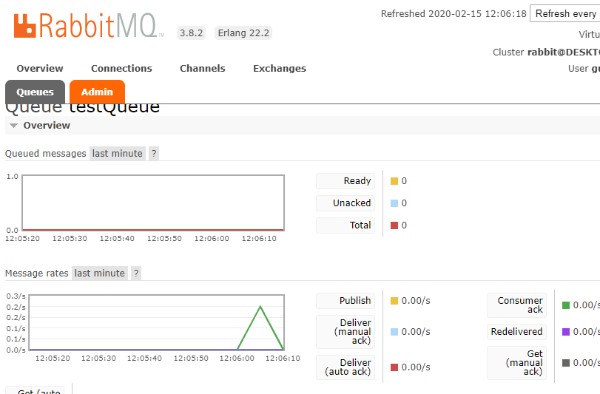The width and height of the screenshot is (600, 394).
Task: Click the RabbitMQ logo
Action: (89, 26)
